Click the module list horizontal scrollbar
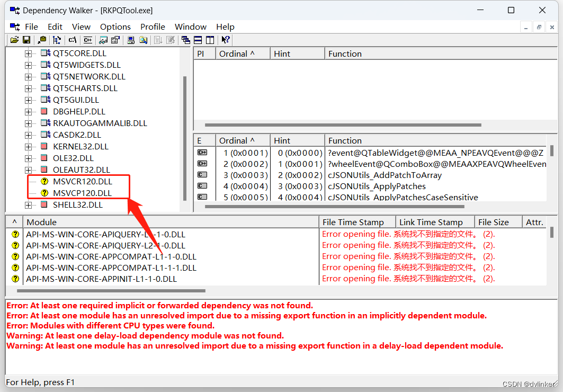 click(111, 290)
